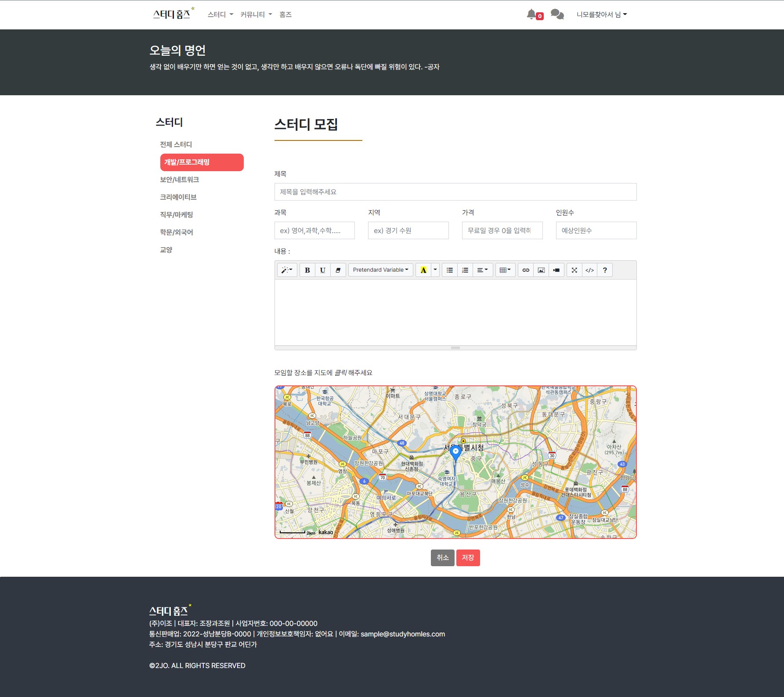The width and height of the screenshot is (784, 697).
Task: Insert an unordered bullet list
Action: (x=449, y=270)
